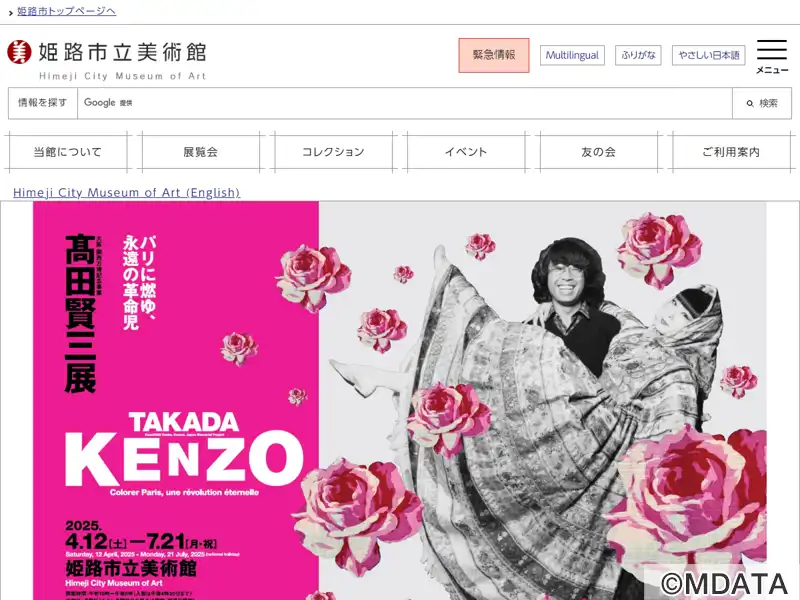This screenshot has height=600, width=800.
Task: Click the magnifier 検索 search button
Action: (762, 103)
